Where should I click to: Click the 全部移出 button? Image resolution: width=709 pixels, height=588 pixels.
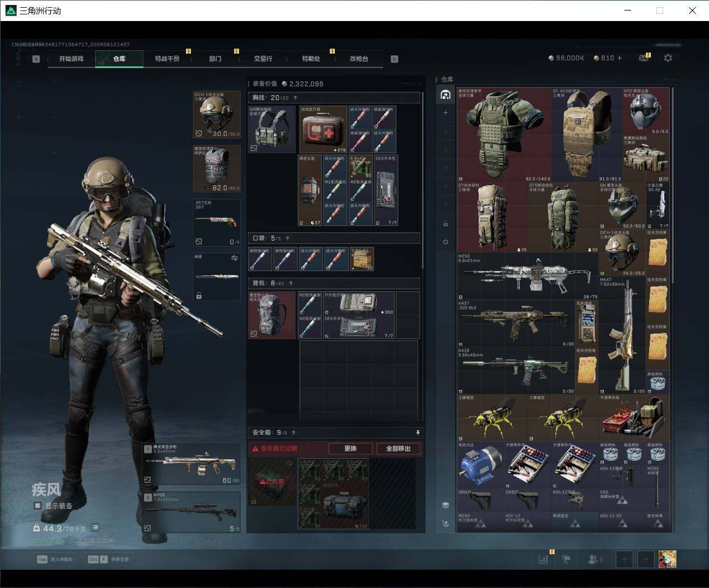coord(399,449)
